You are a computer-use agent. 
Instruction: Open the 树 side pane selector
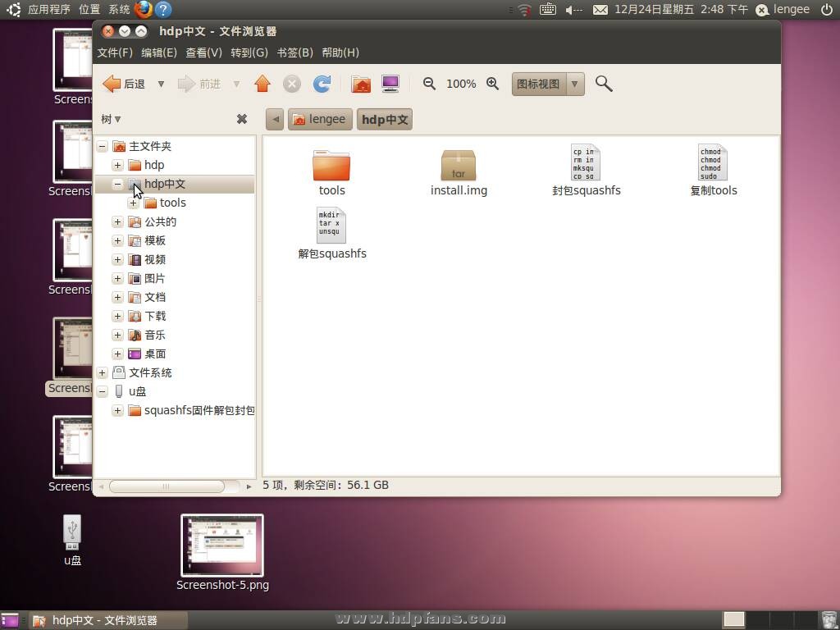click(x=111, y=119)
